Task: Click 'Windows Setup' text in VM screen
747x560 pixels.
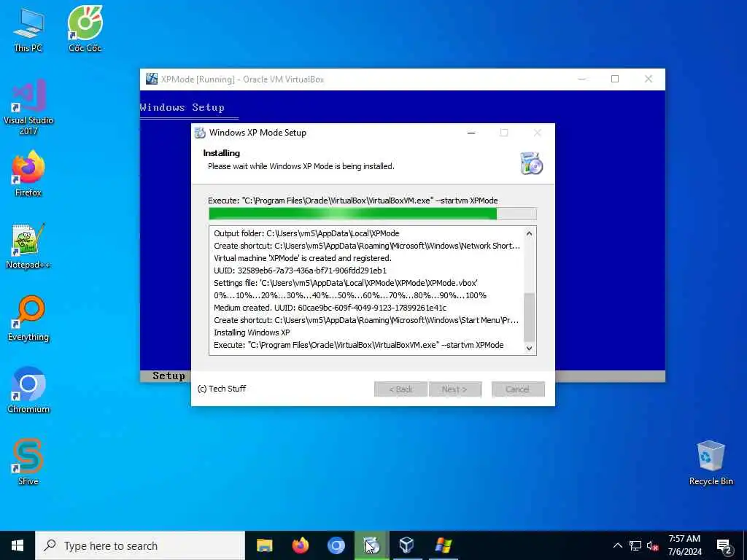Action: [182, 107]
